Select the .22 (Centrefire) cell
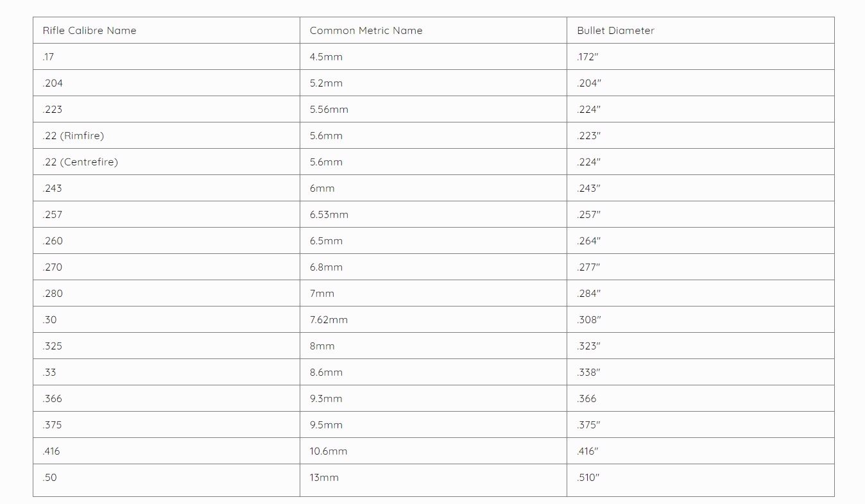This screenshot has height=504, width=865. [80, 162]
